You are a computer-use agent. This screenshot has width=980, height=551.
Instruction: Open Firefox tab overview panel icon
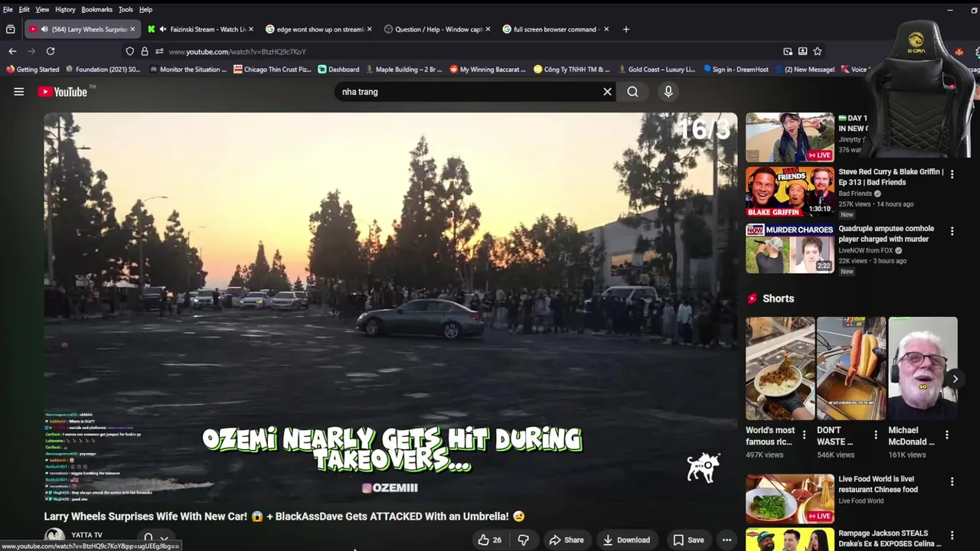[x=11, y=29]
